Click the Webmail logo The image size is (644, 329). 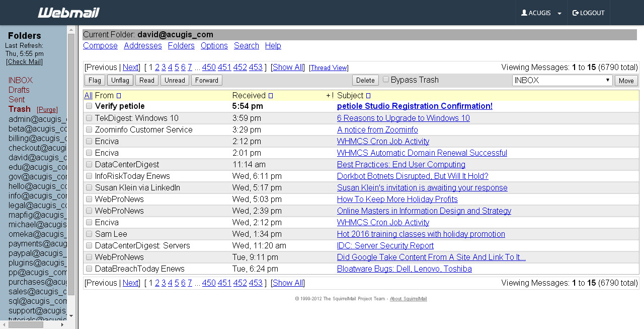[x=68, y=13]
